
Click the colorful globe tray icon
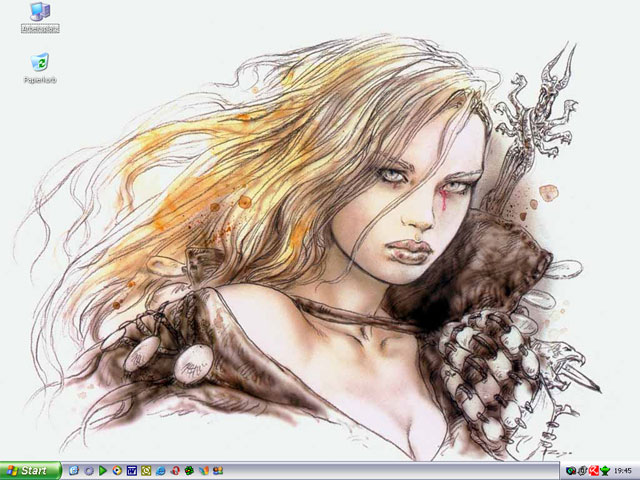(x=571, y=471)
